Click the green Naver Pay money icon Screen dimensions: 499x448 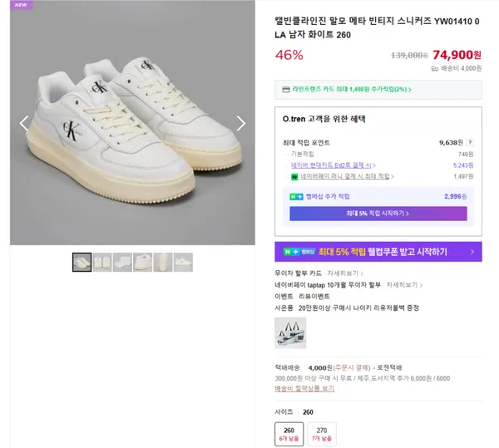[x=294, y=176]
